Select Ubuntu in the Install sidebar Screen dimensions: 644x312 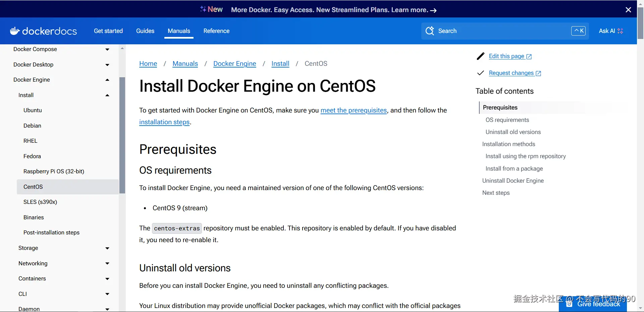(x=33, y=110)
